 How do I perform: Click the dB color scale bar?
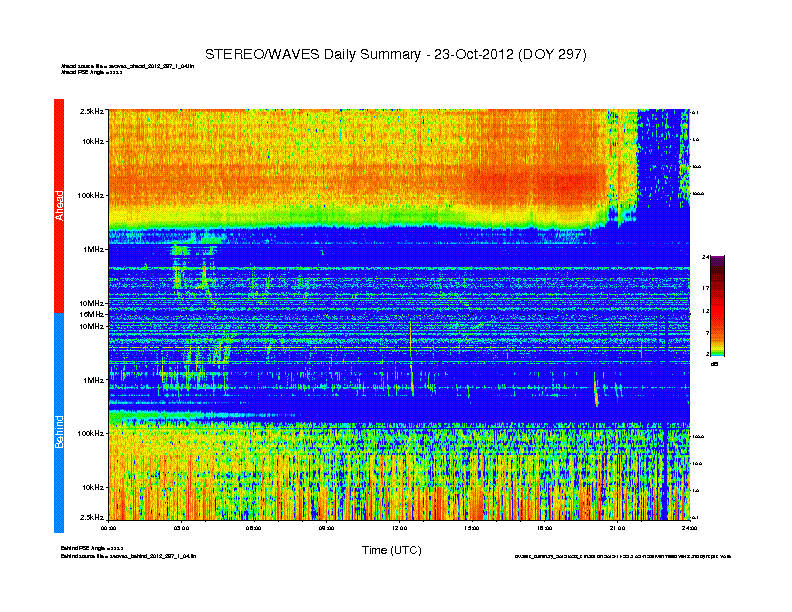(716, 306)
